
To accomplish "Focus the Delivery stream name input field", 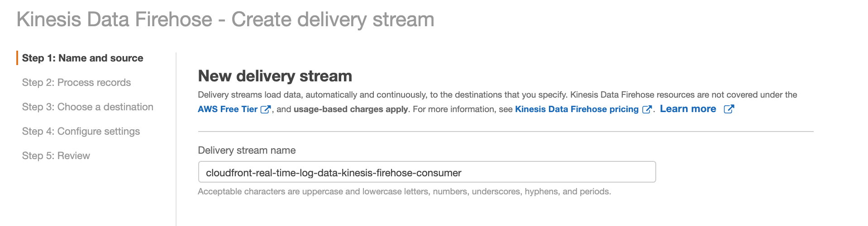I will coord(427,172).
